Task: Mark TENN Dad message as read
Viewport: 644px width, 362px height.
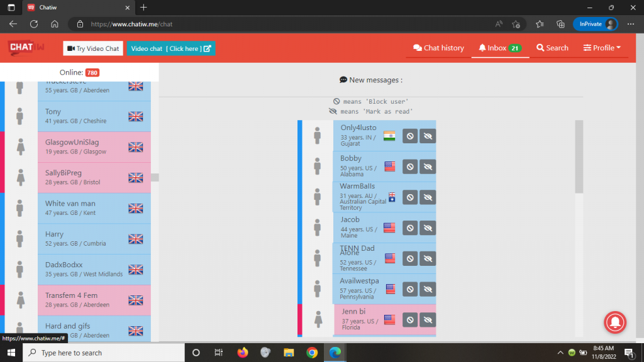Action: 428,258
